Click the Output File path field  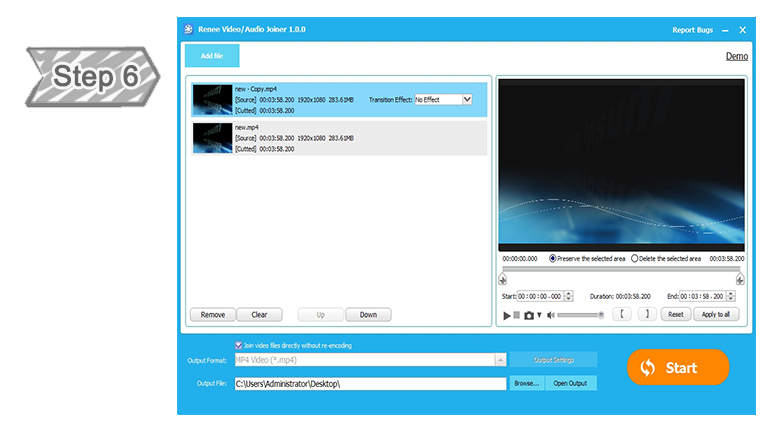[x=370, y=383]
